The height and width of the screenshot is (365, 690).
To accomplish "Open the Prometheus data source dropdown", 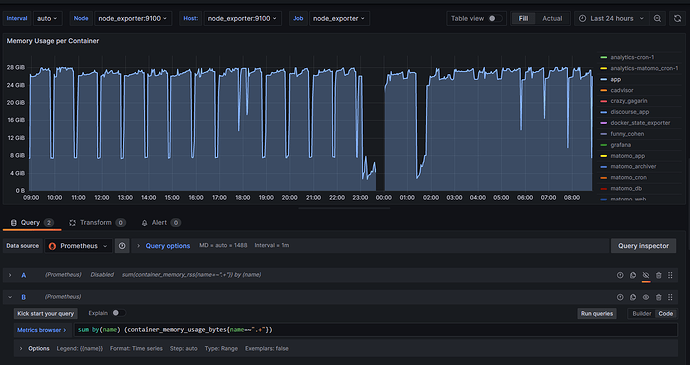I will [78, 246].
